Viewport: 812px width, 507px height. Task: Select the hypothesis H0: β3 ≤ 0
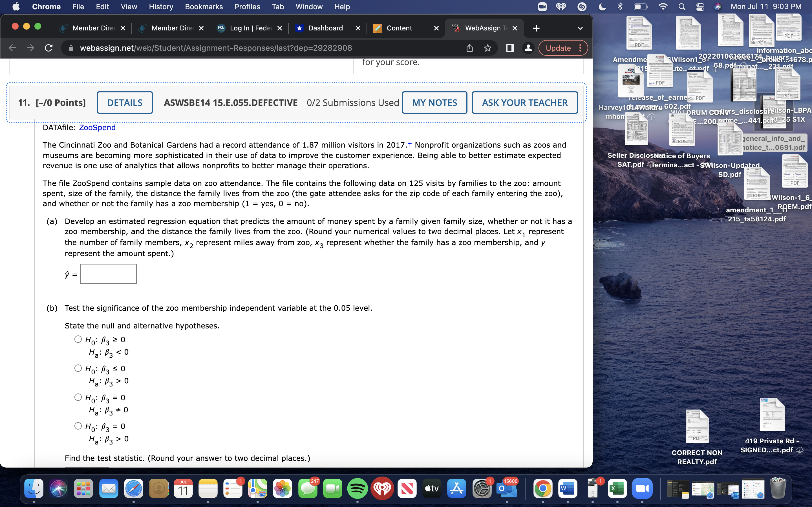[x=78, y=368]
